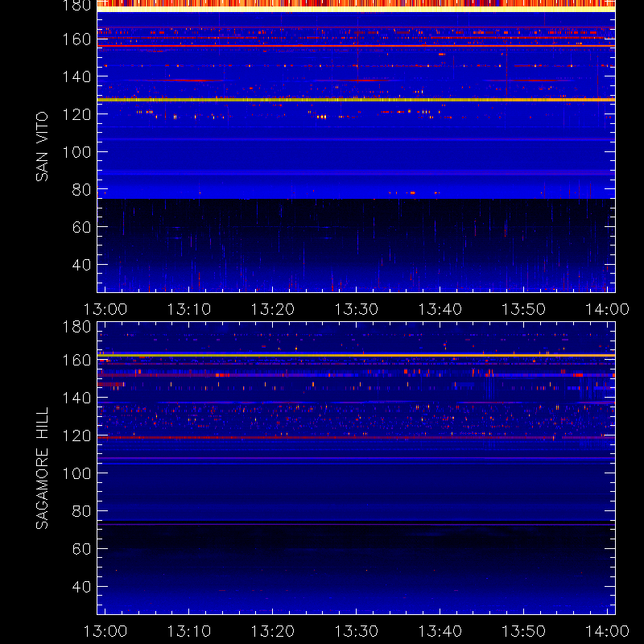Click the yellow emission band in San Vito spectrogram
Image resolution: width=644 pixels, height=644 pixels.
(x=356, y=100)
